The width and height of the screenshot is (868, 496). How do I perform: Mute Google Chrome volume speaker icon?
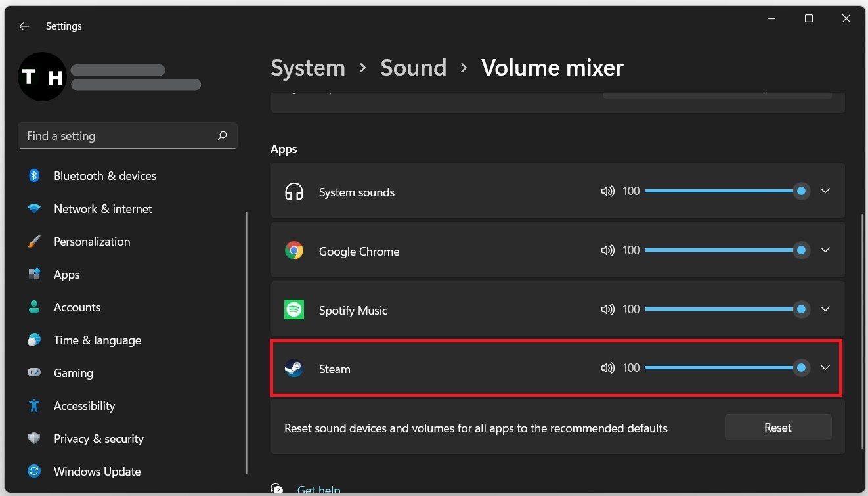[607, 250]
